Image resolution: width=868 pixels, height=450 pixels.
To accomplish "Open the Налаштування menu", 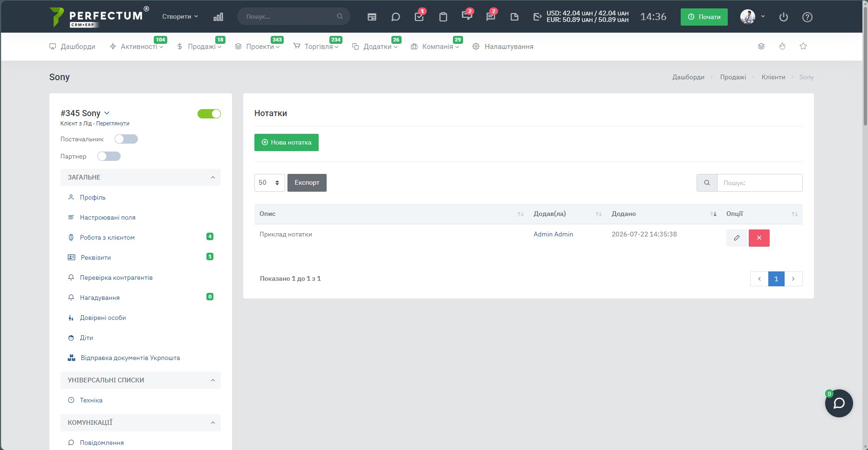I will point(503,47).
